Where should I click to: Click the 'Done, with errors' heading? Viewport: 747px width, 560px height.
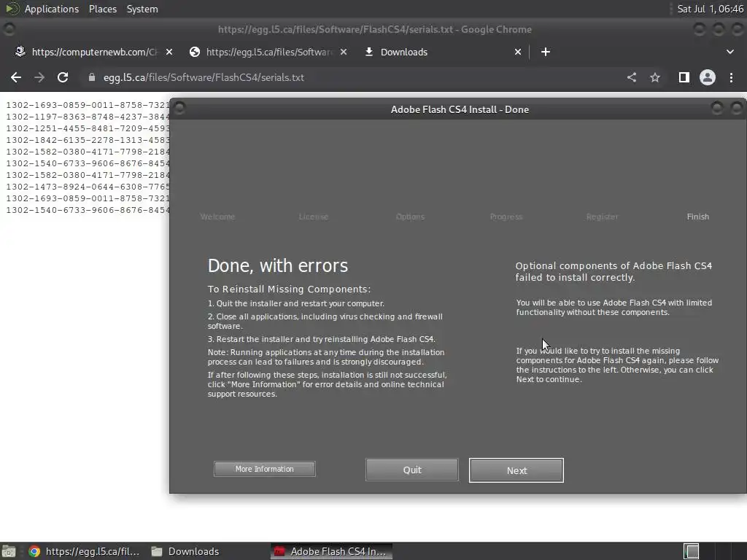(x=278, y=265)
